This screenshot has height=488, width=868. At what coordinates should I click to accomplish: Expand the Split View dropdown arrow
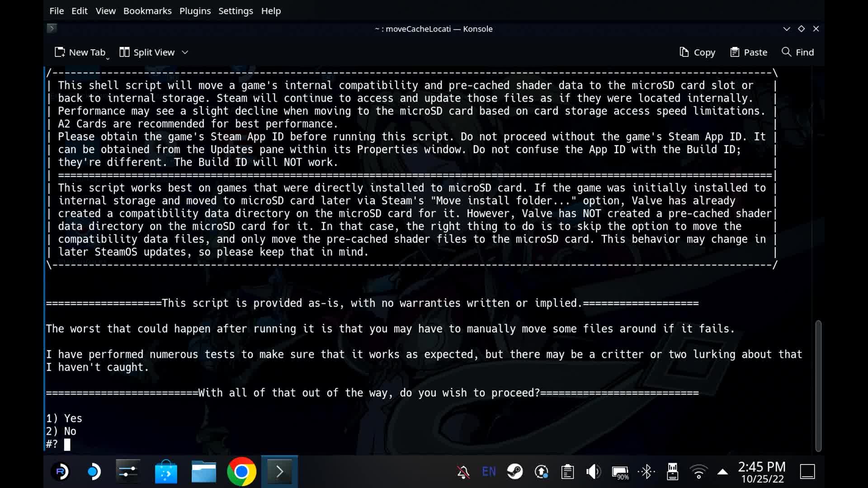[x=185, y=52]
